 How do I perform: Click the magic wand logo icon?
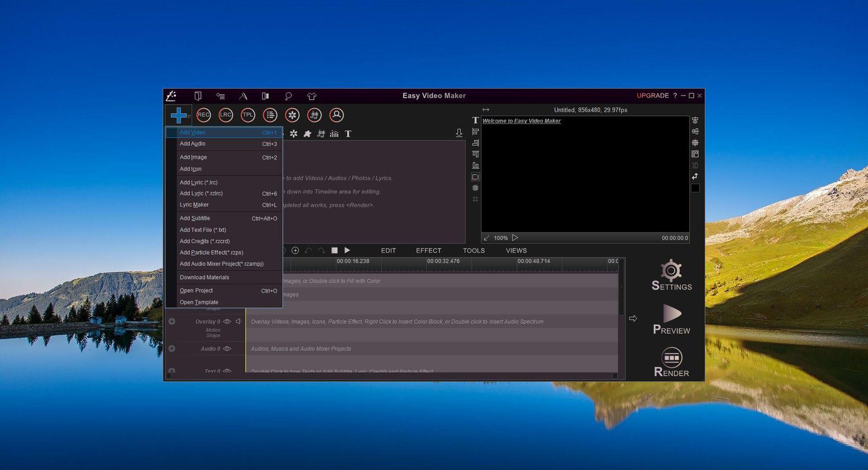point(172,95)
